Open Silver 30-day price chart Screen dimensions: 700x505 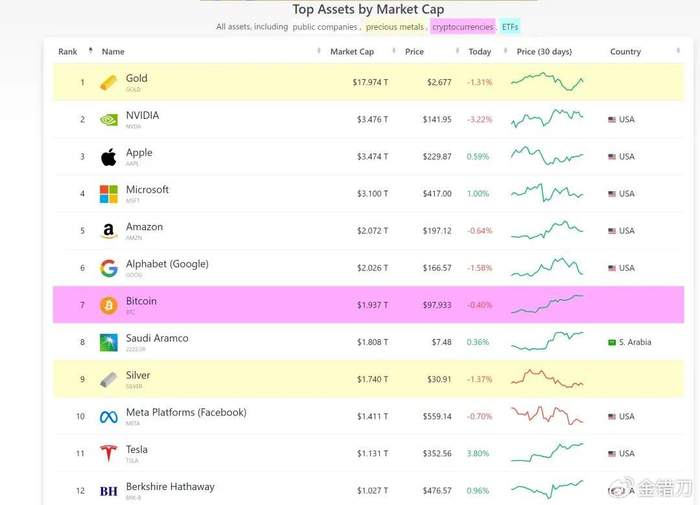tap(547, 379)
